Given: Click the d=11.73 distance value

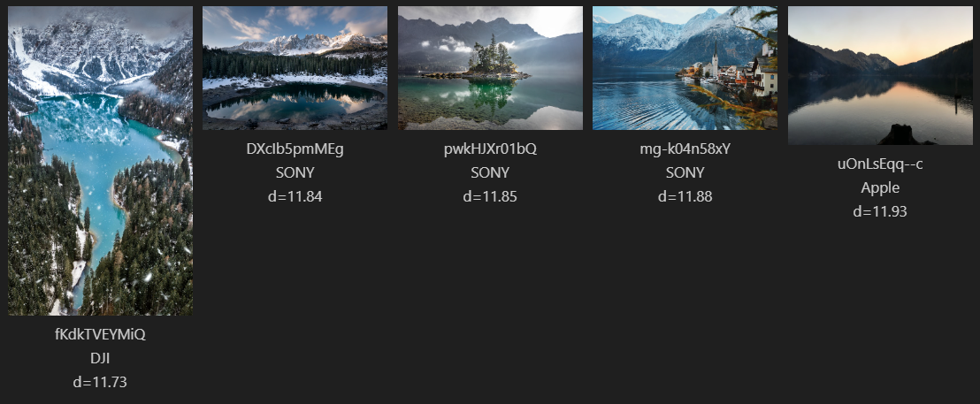Looking at the screenshot, I should click(100, 382).
